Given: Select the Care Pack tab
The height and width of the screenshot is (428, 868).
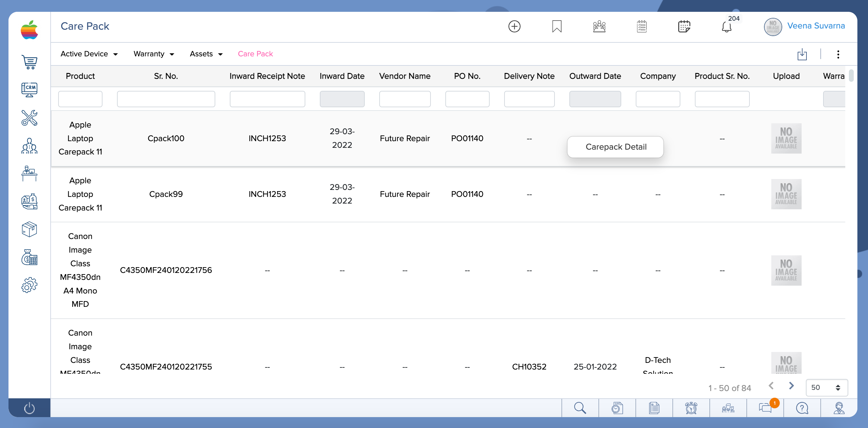Looking at the screenshot, I should coord(255,54).
